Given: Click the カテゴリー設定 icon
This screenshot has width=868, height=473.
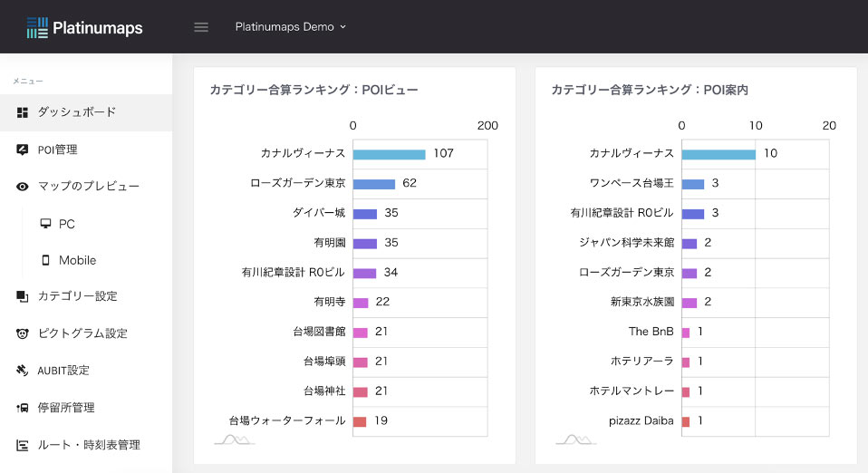Looking at the screenshot, I should [x=22, y=296].
